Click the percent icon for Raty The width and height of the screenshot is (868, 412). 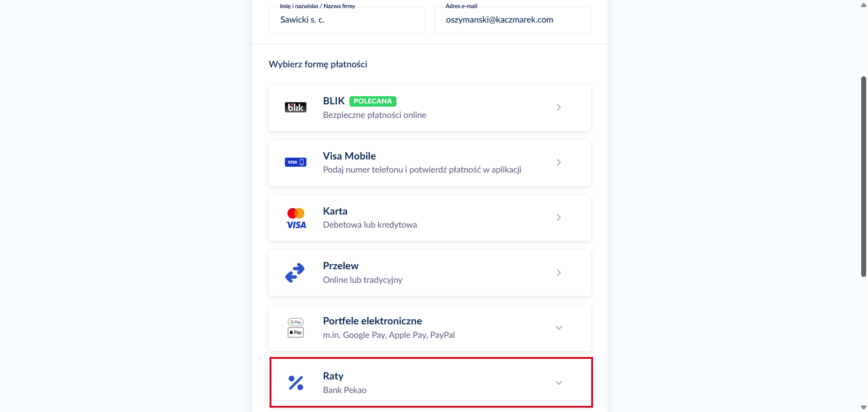pyautogui.click(x=296, y=383)
